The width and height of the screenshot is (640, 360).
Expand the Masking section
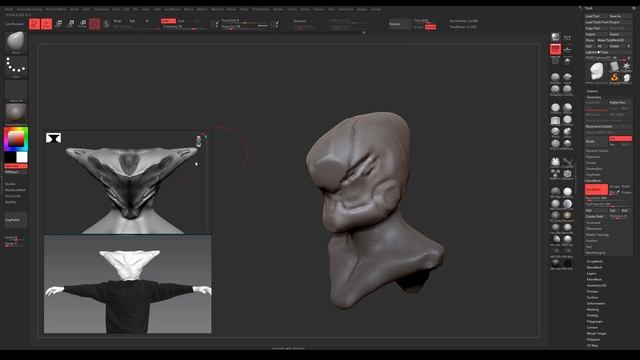point(593,309)
